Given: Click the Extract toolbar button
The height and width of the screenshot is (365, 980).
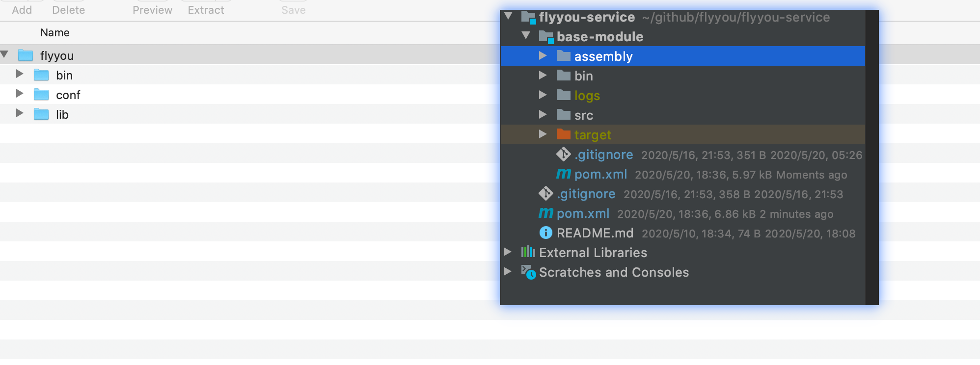Looking at the screenshot, I should (206, 10).
